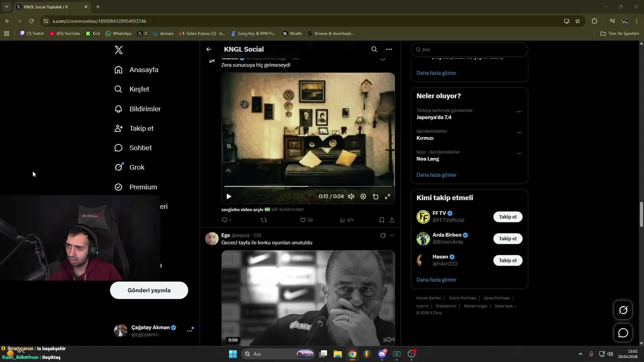Expand video to fullscreen
Image resolution: width=644 pixels, height=362 pixels.
point(387,197)
